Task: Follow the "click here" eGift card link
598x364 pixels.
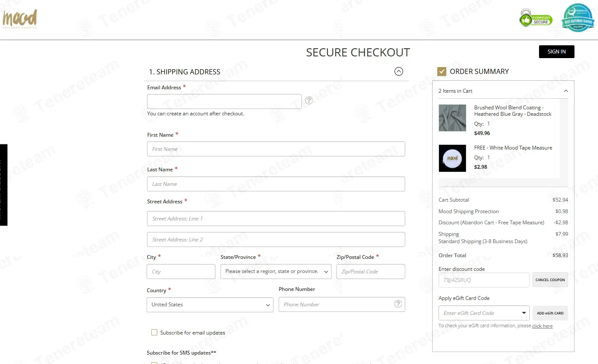Action: click(542, 326)
